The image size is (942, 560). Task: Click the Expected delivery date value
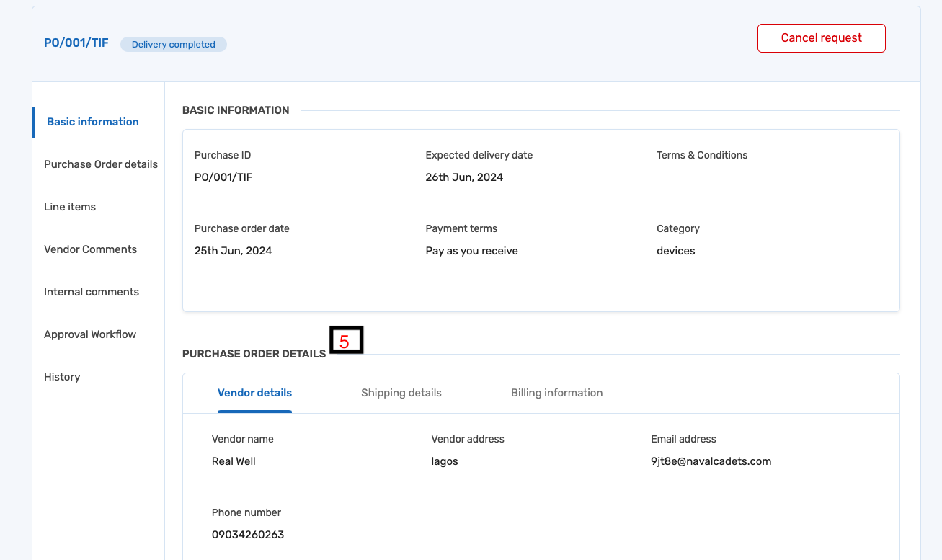464,177
